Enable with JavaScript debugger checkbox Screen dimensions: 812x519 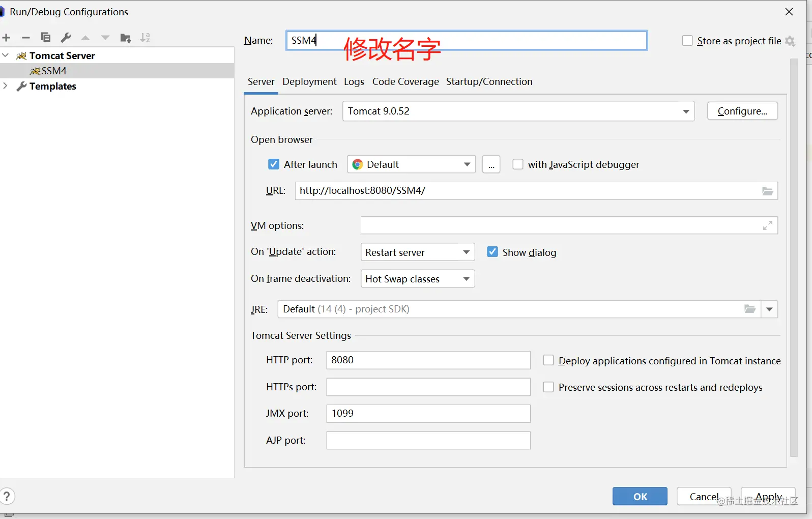tap(518, 164)
